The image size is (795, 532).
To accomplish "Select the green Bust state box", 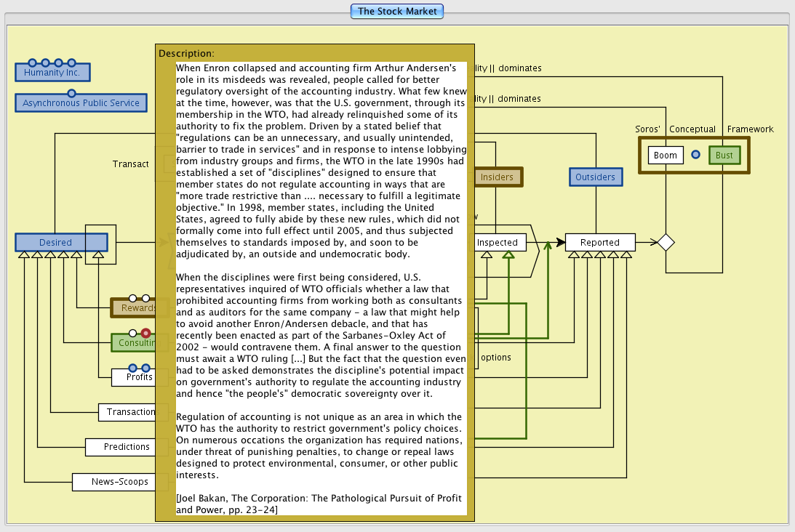I will tap(724, 156).
